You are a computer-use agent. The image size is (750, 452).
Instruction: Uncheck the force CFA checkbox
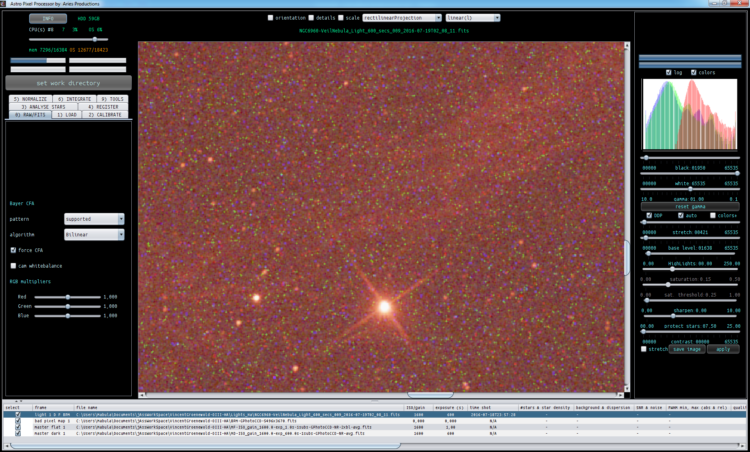[13, 250]
